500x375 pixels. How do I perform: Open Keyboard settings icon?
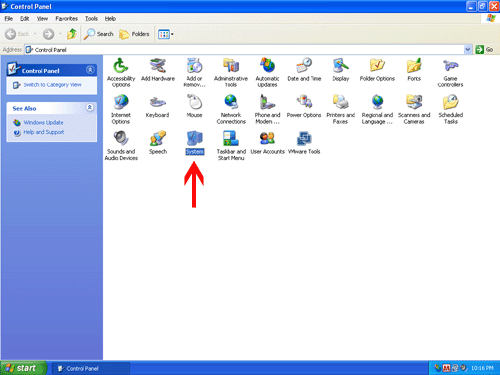pos(158,102)
